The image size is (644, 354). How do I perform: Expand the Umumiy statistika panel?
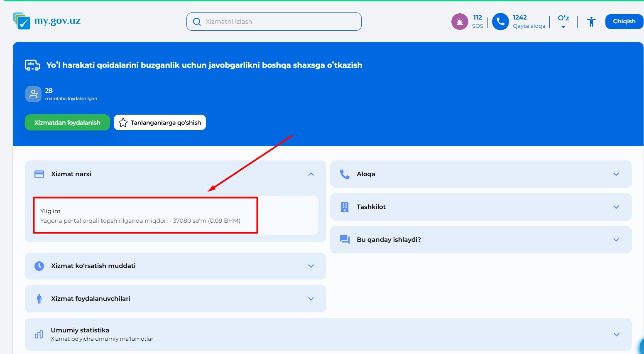[616, 334]
